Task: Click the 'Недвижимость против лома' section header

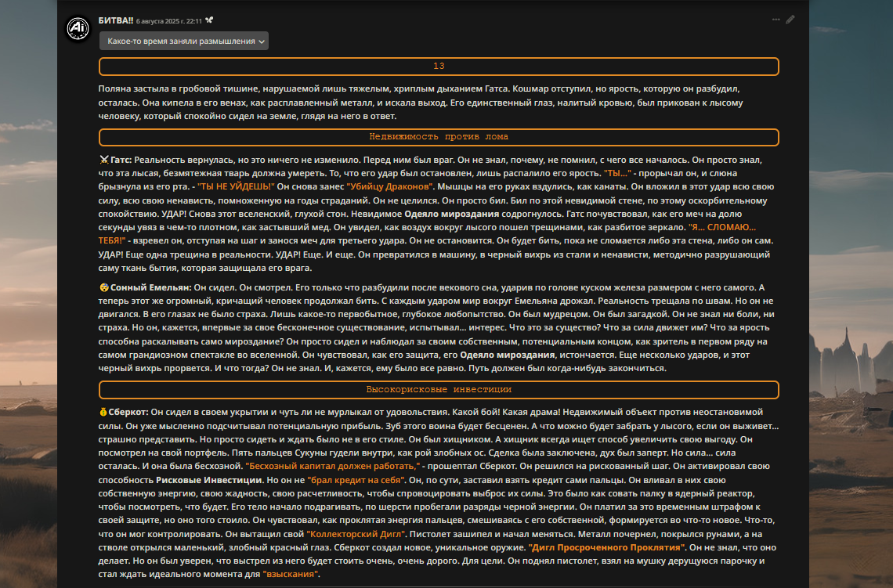Action: point(439,136)
